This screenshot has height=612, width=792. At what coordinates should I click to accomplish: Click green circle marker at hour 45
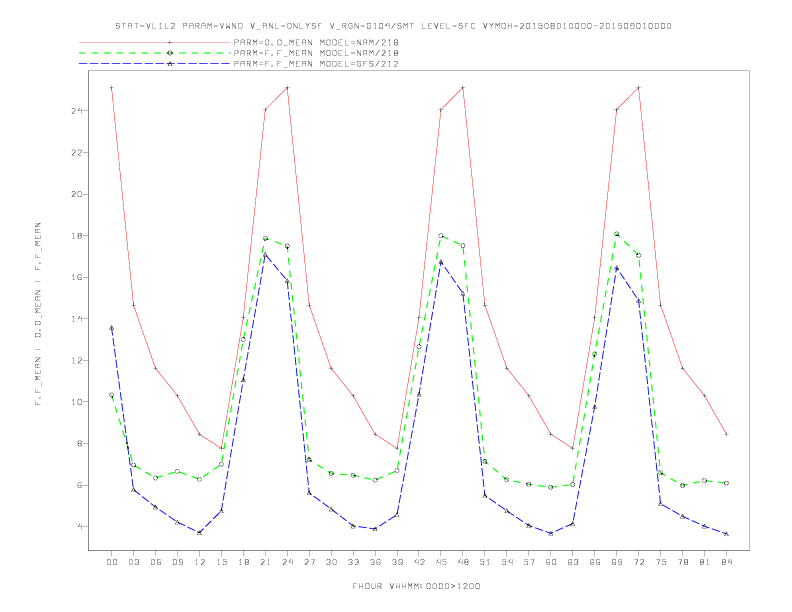(x=441, y=236)
